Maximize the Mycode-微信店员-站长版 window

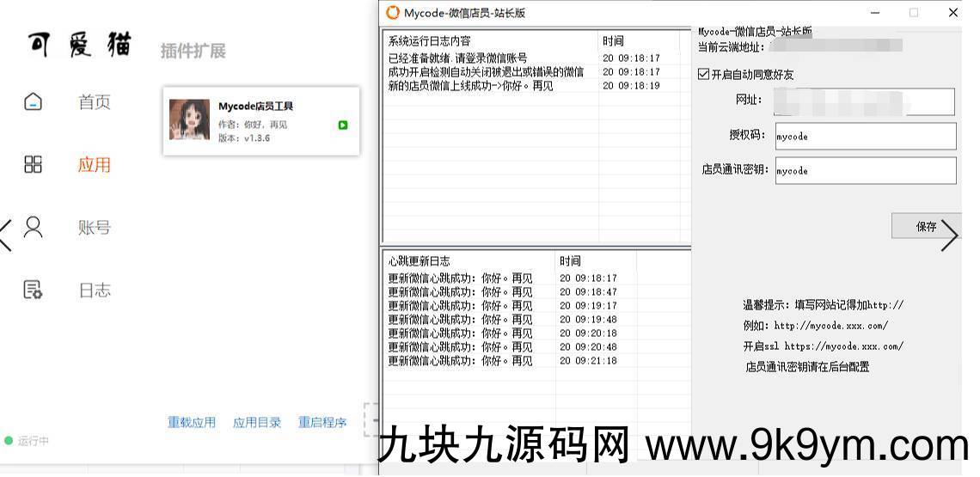(914, 13)
